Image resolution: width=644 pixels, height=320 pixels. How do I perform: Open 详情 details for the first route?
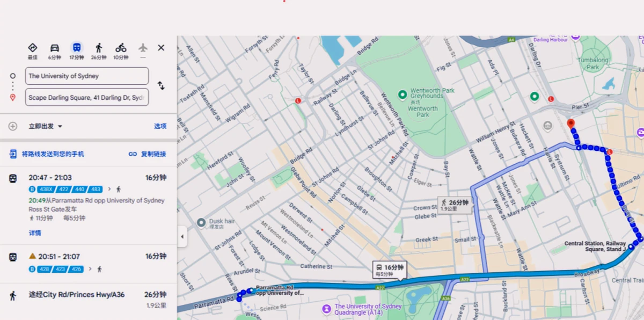(x=35, y=233)
